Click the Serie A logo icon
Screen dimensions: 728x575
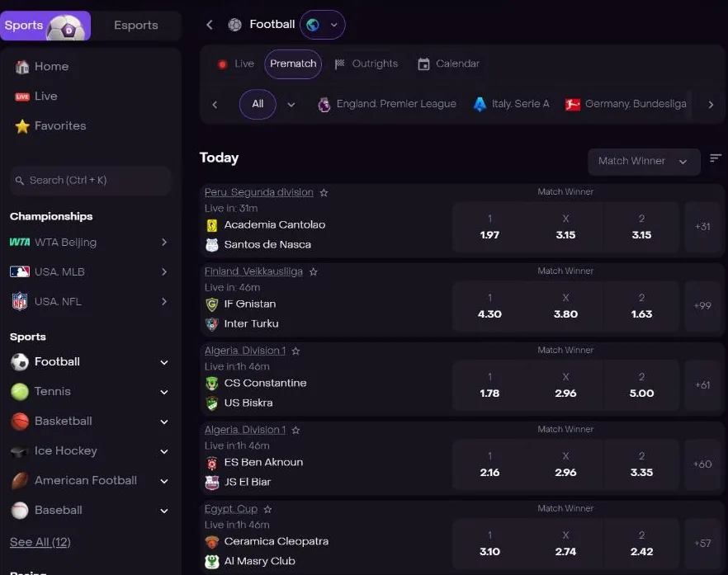480,105
